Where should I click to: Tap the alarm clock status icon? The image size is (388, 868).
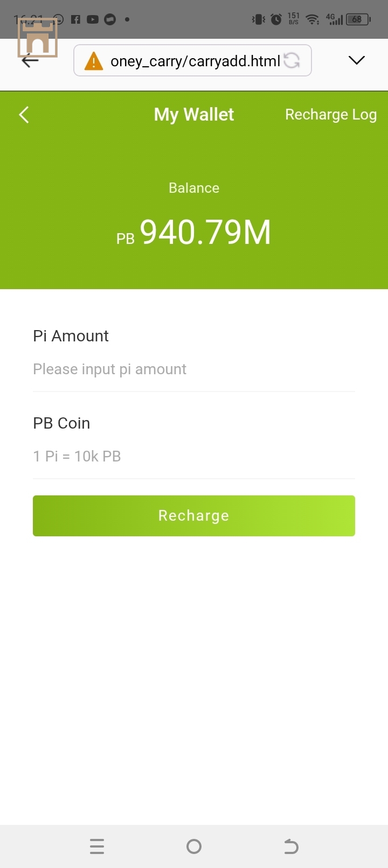[x=276, y=19]
